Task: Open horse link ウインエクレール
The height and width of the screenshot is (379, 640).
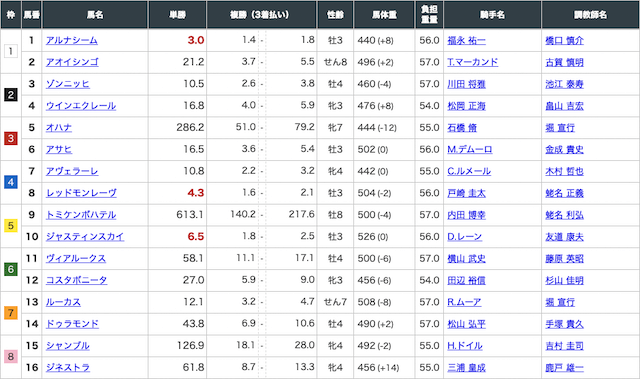Action: (x=81, y=106)
